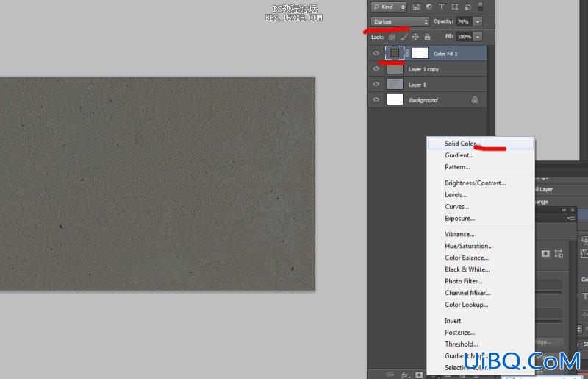The image size is (588, 379).
Task: Open the Darken blend mode dropdown
Action: pyautogui.click(x=400, y=21)
